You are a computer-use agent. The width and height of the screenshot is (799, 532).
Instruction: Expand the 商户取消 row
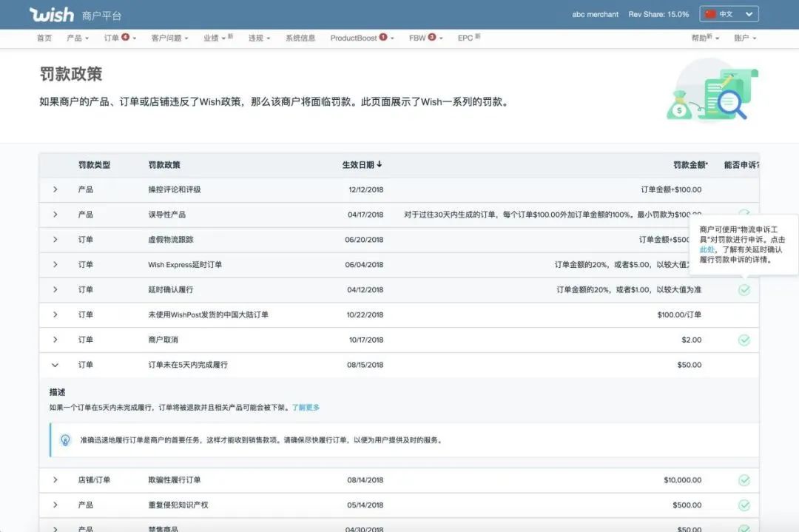pos(55,340)
